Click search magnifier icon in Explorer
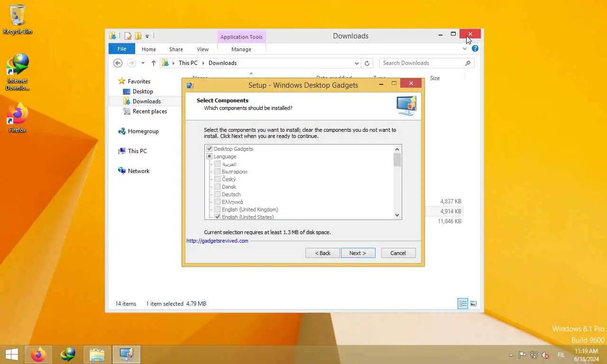Screen dimensions: 607x364 (x=468, y=63)
